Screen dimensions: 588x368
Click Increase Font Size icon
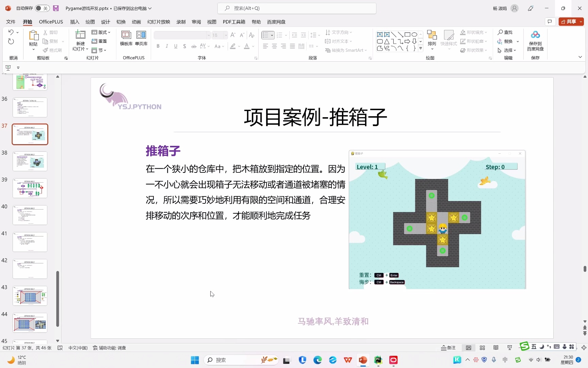[x=233, y=35]
